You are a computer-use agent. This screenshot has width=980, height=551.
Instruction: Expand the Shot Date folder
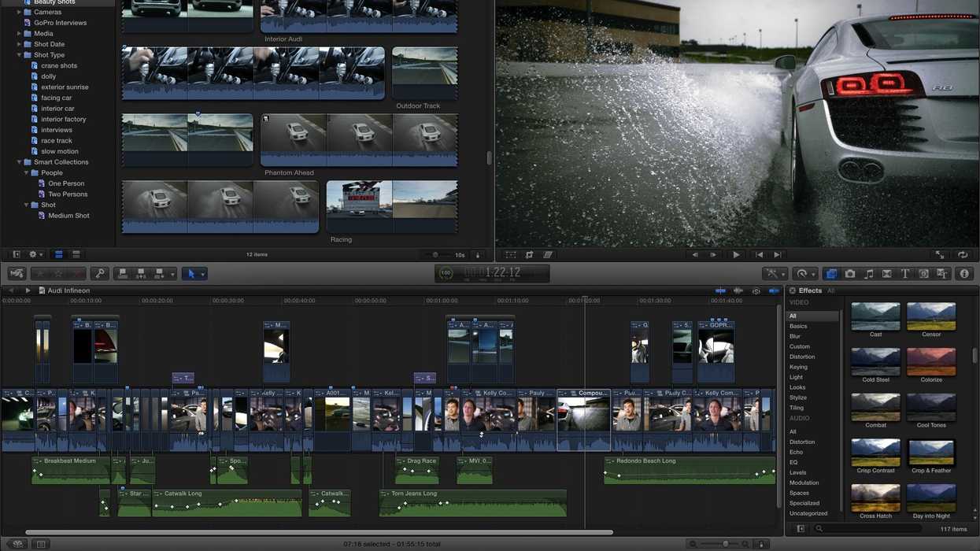tap(19, 45)
